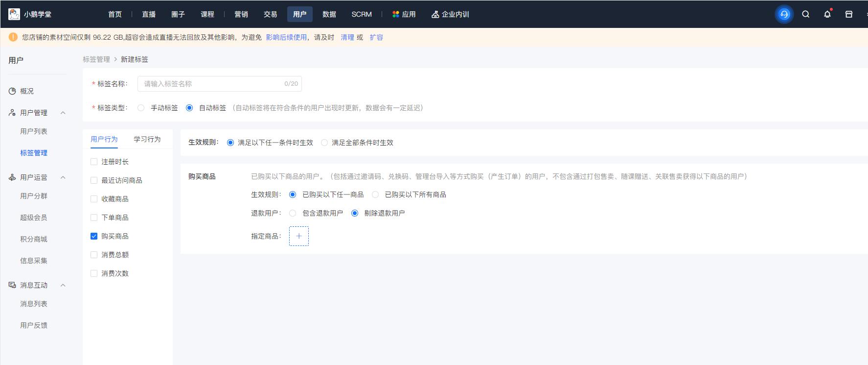The image size is (868, 365).
Task: Click the 扩容 link in banner
Action: coord(376,37)
